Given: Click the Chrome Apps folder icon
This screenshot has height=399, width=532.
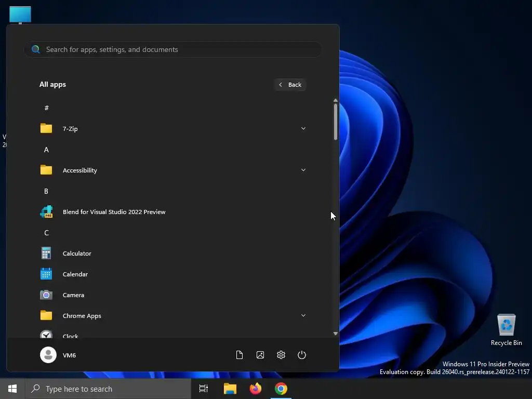Looking at the screenshot, I should coord(46,315).
